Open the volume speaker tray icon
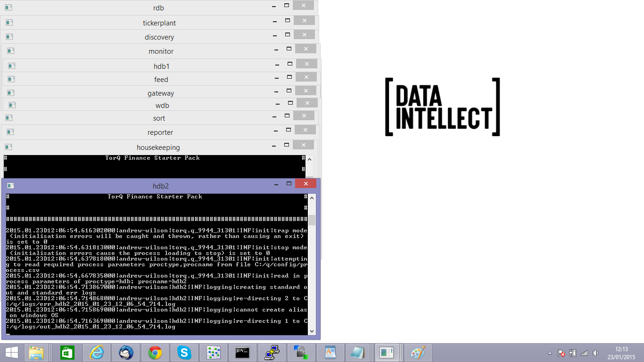644x362 pixels. (x=595, y=353)
